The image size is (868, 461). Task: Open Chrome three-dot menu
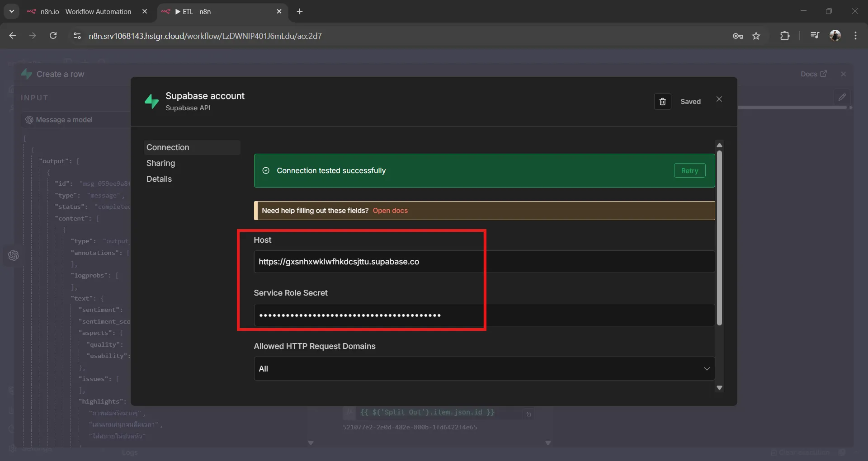tap(855, 36)
